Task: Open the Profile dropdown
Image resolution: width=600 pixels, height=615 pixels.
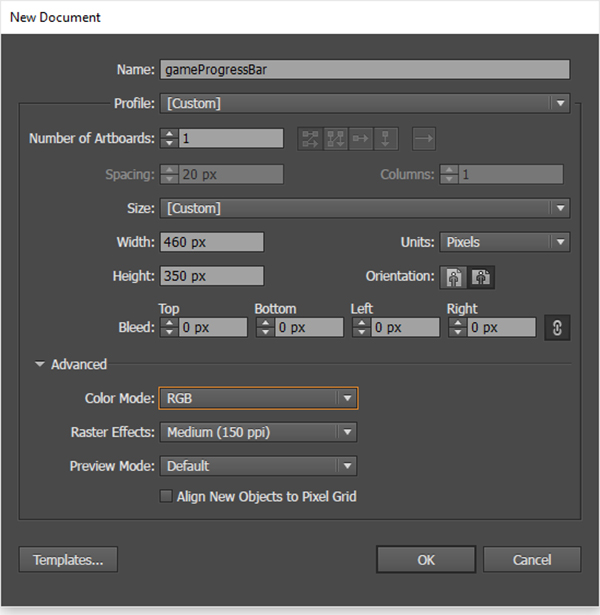Action: click(365, 104)
